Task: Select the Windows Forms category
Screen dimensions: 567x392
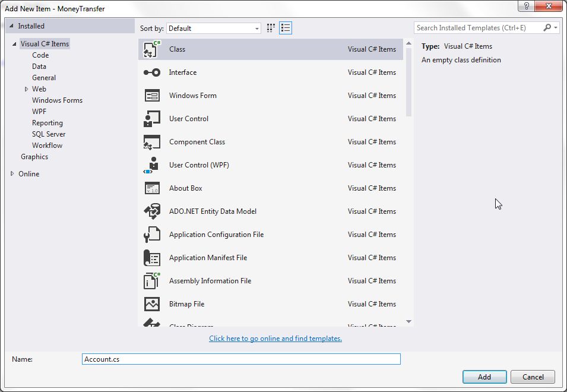Action: (x=57, y=100)
